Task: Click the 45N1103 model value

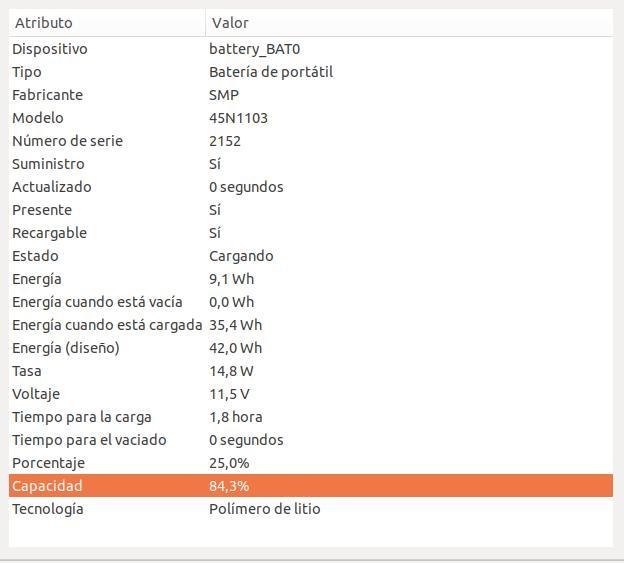Action: point(238,118)
